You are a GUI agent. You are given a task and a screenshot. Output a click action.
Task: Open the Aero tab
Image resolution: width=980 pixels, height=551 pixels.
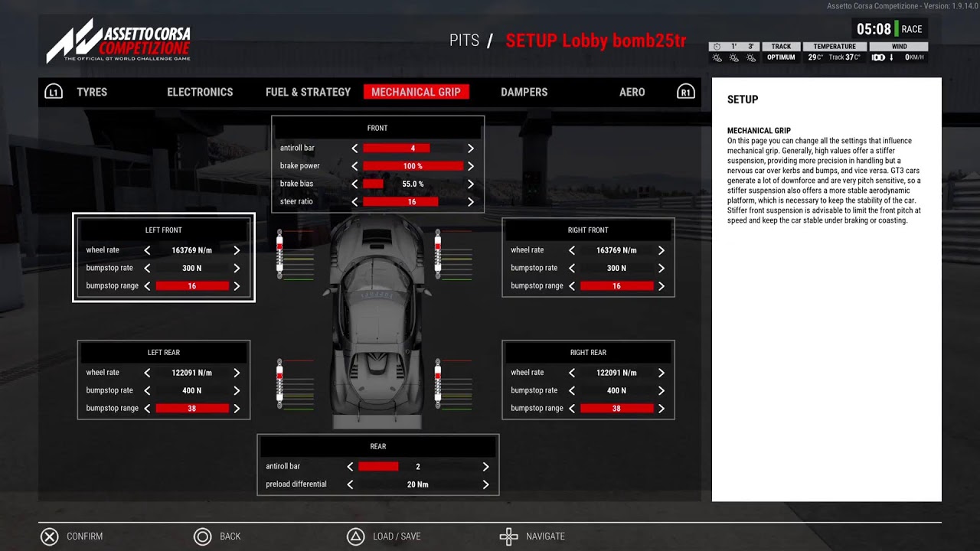pyautogui.click(x=632, y=92)
